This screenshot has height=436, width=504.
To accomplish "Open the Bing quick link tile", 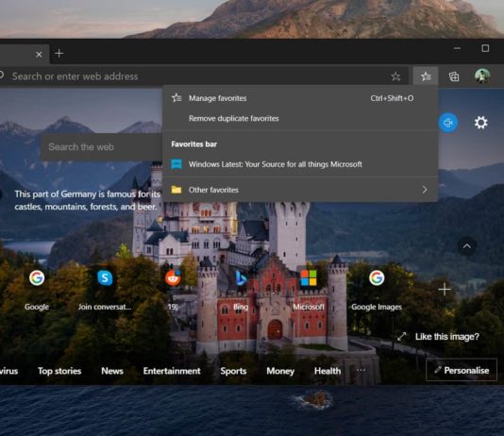I will click(241, 290).
